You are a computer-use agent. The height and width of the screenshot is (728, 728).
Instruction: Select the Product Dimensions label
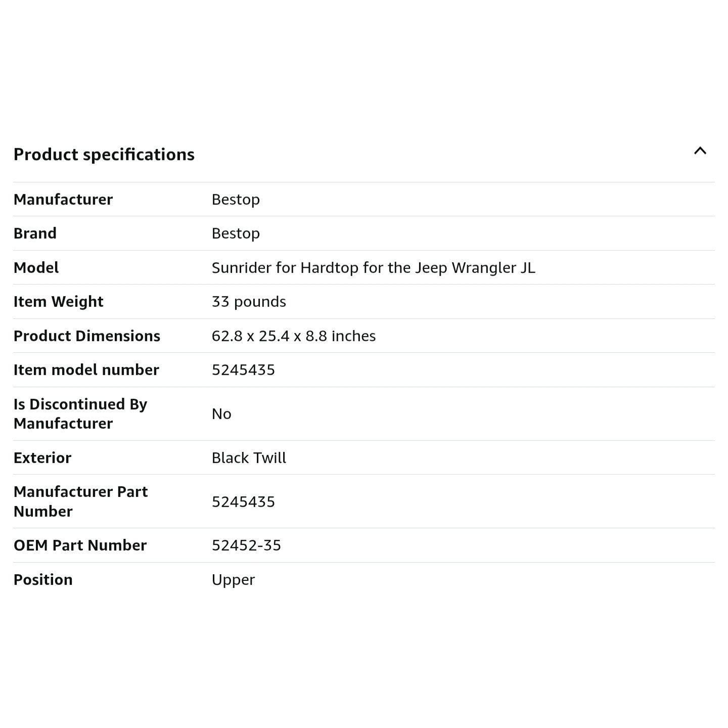pyautogui.click(x=86, y=336)
